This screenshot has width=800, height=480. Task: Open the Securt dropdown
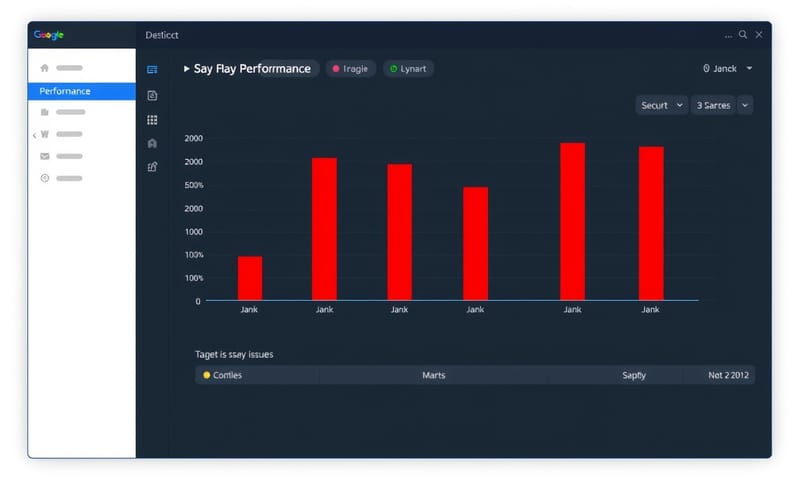[661, 105]
